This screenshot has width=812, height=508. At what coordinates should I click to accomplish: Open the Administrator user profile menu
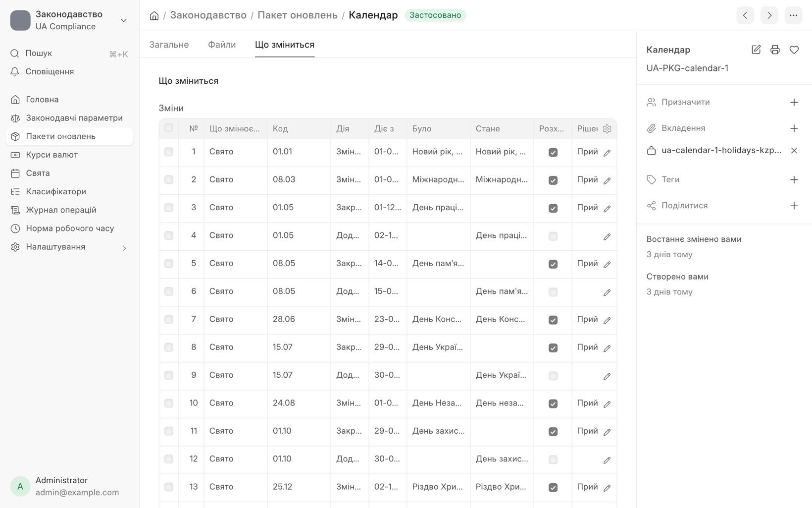[x=69, y=486]
